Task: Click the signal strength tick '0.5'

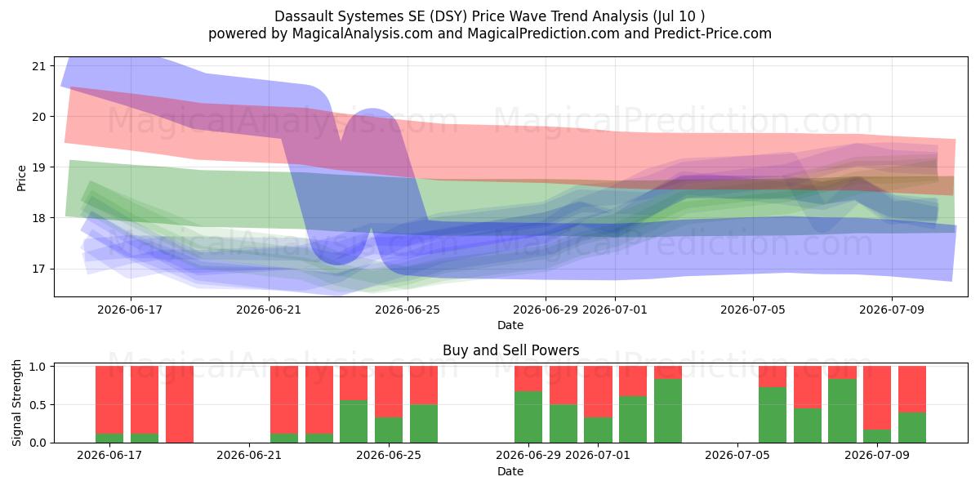Action: point(38,404)
